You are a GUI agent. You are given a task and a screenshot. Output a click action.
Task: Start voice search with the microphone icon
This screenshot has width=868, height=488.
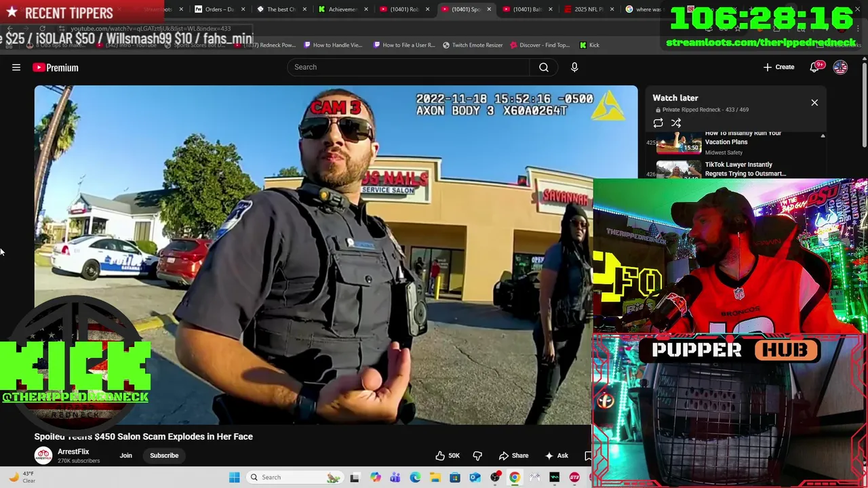pos(574,67)
